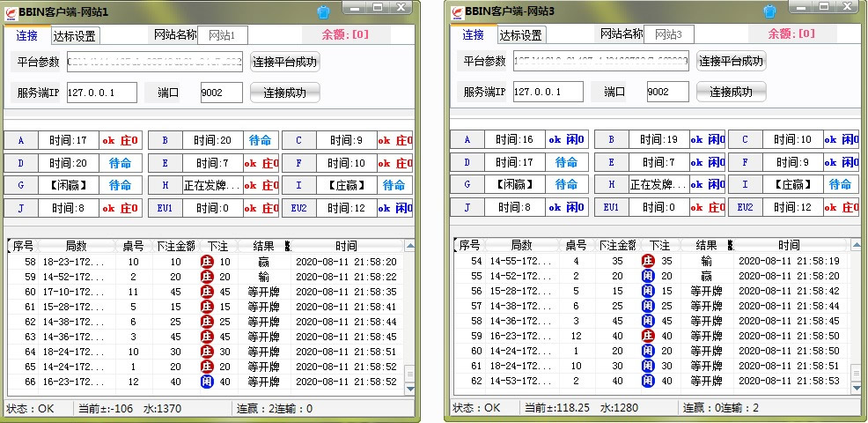This screenshot has width=868, height=423.
Task: Select table button A in 网站1 window
Action: point(21,140)
